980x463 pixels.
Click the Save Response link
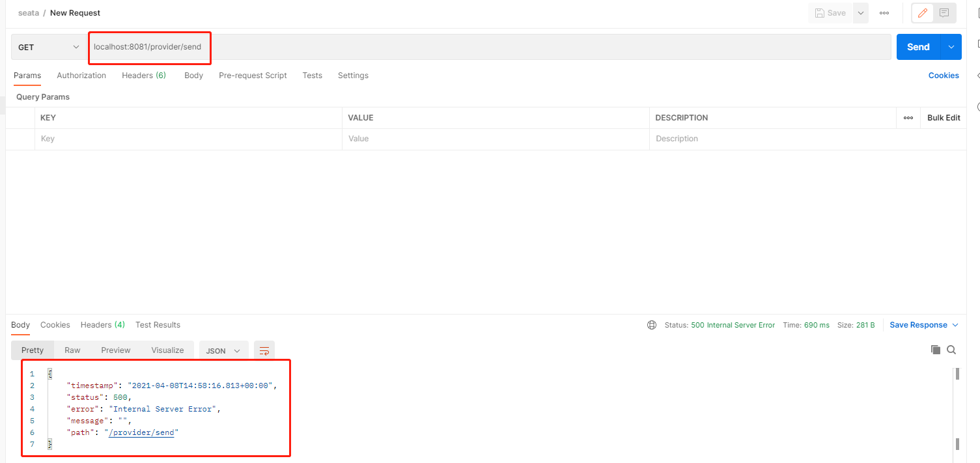click(918, 325)
